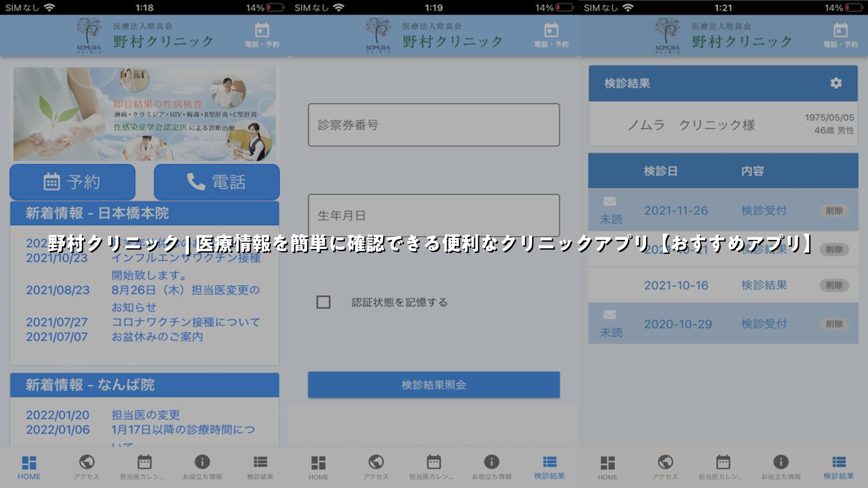Submit with 検診結果照会 button

pyautogui.click(x=434, y=385)
